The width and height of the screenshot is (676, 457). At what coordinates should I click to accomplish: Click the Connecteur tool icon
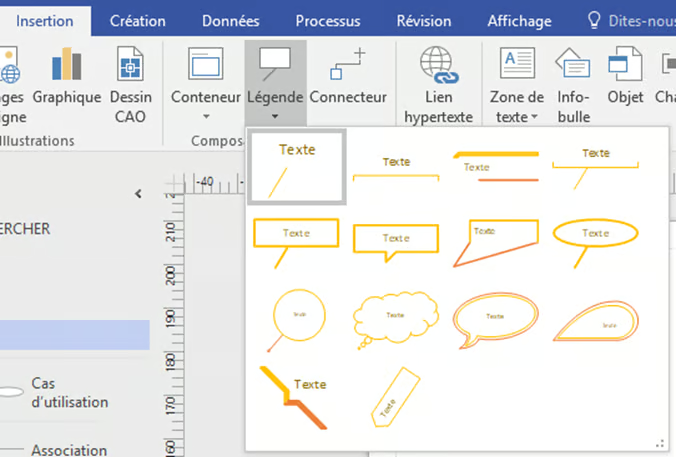pos(347,67)
